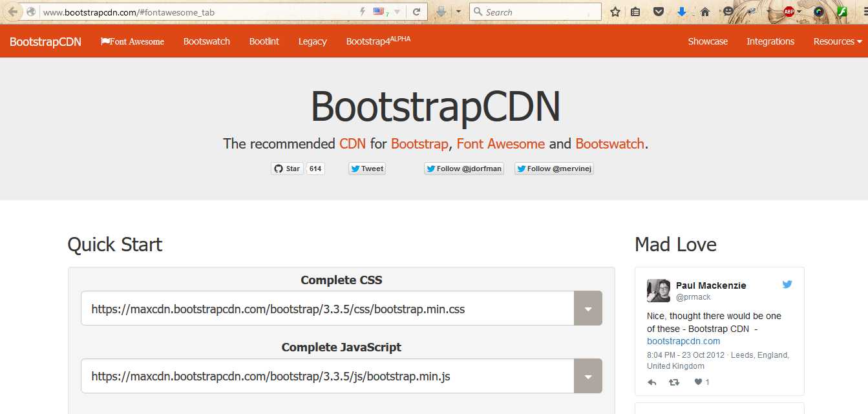This screenshot has width=868, height=414.
Task: Open the Bootlint nav item
Action: click(x=264, y=41)
